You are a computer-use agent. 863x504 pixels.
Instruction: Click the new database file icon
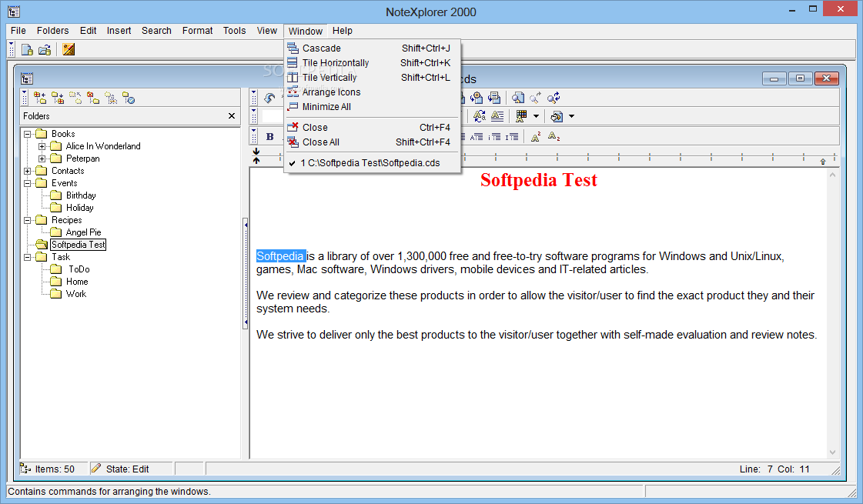click(x=27, y=49)
